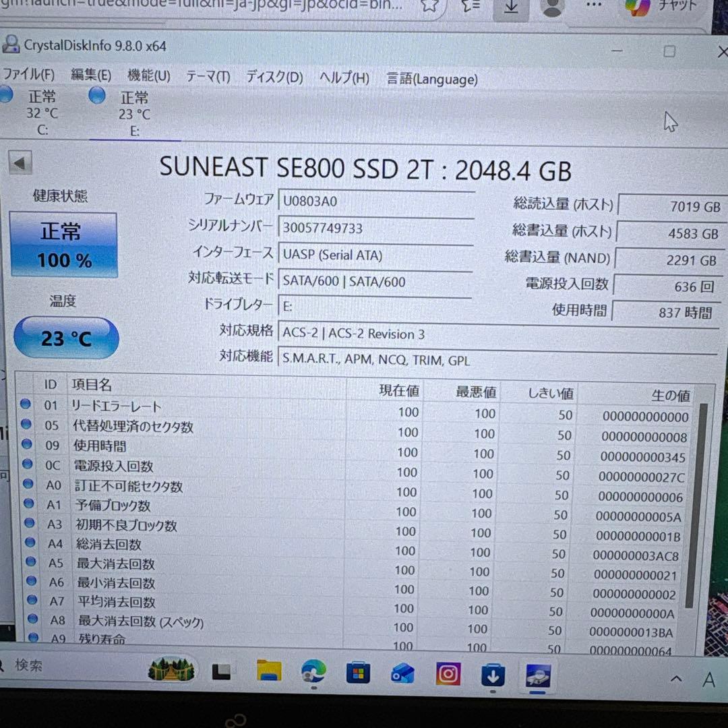Click the power on count value 636 回
Viewport: 728px width, 728px height.
[x=666, y=286]
